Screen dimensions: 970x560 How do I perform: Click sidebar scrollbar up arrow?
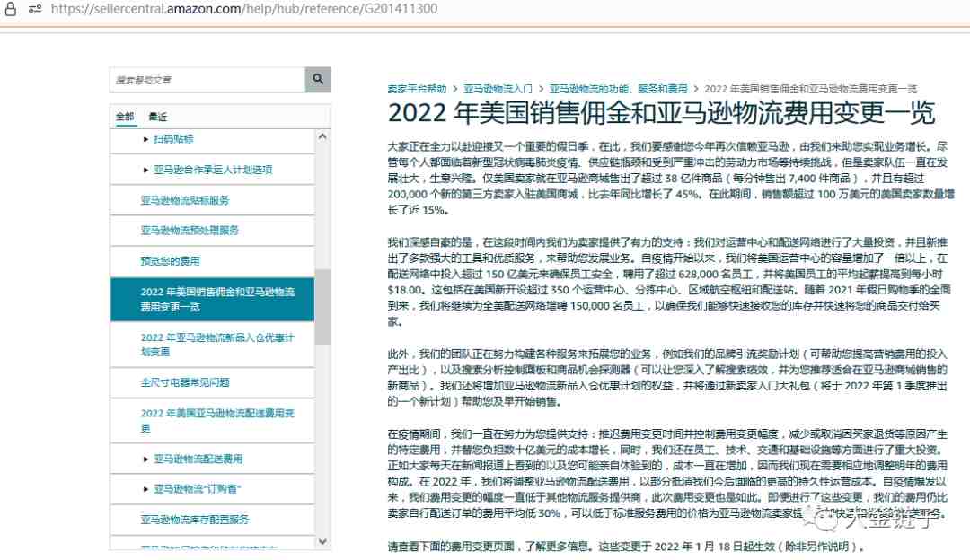(x=322, y=136)
